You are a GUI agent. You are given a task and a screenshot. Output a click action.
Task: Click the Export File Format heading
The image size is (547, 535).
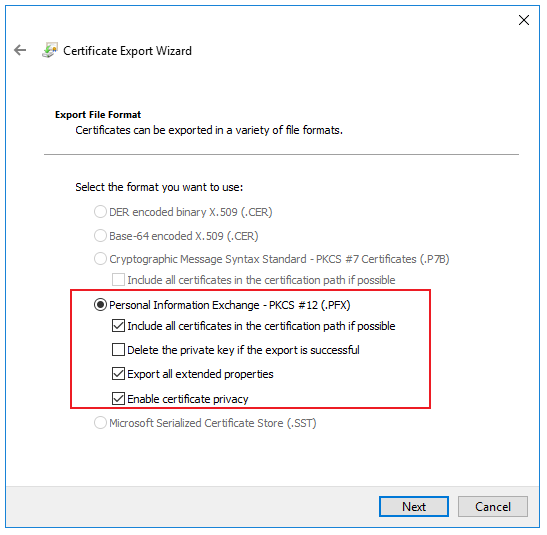click(98, 115)
